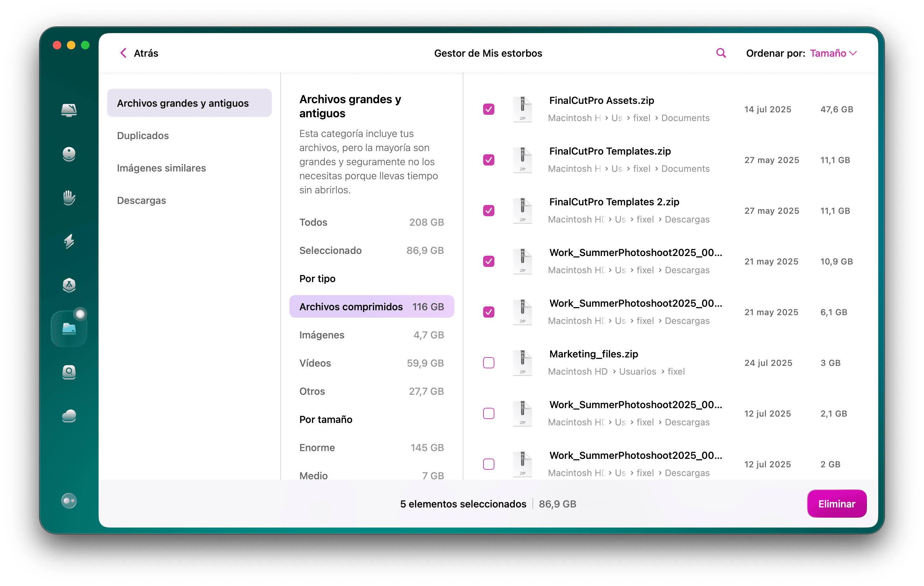Uncheck FinalCutPro Templates 2.zip

click(488, 210)
